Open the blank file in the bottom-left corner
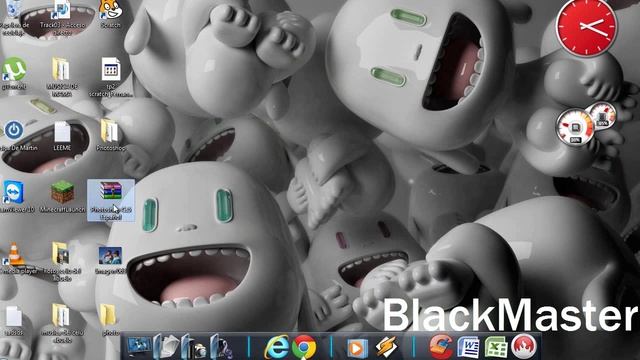 (14, 316)
